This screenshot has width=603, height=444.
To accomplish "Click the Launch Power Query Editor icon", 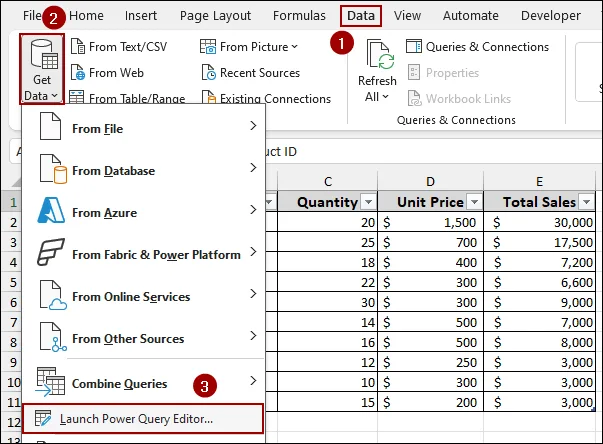I will (x=43, y=418).
